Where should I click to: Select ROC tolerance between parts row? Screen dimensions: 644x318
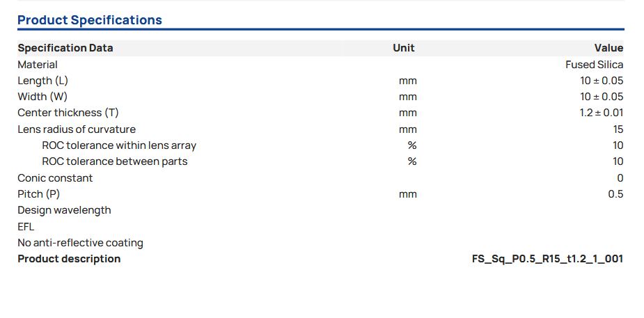click(x=114, y=161)
